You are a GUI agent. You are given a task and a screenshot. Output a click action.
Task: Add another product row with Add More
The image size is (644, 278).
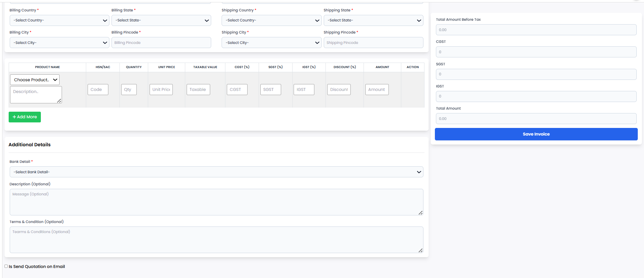click(x=25, y=117)
